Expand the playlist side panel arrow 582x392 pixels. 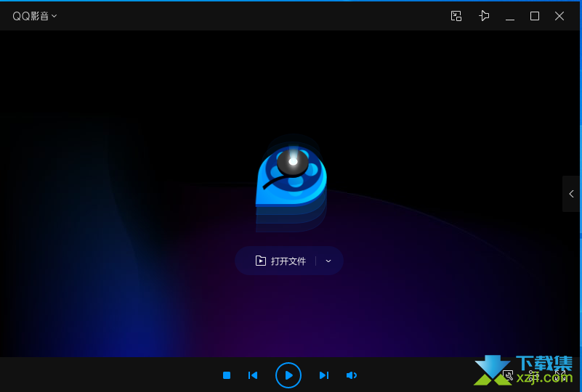[x=571, y=194]
